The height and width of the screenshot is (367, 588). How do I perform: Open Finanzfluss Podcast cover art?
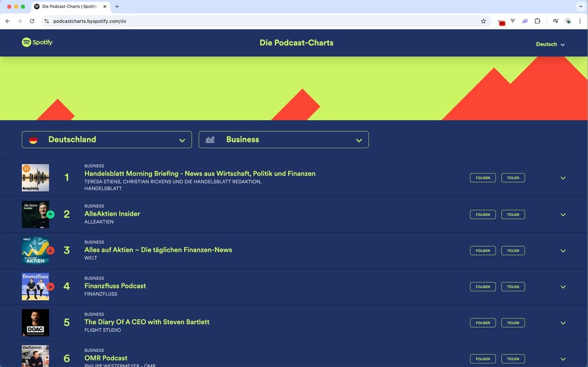[x=35, y=287]
